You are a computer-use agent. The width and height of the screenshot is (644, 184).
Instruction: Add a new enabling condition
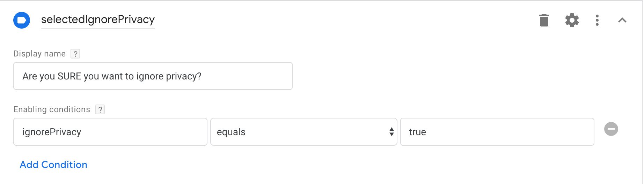53,164
